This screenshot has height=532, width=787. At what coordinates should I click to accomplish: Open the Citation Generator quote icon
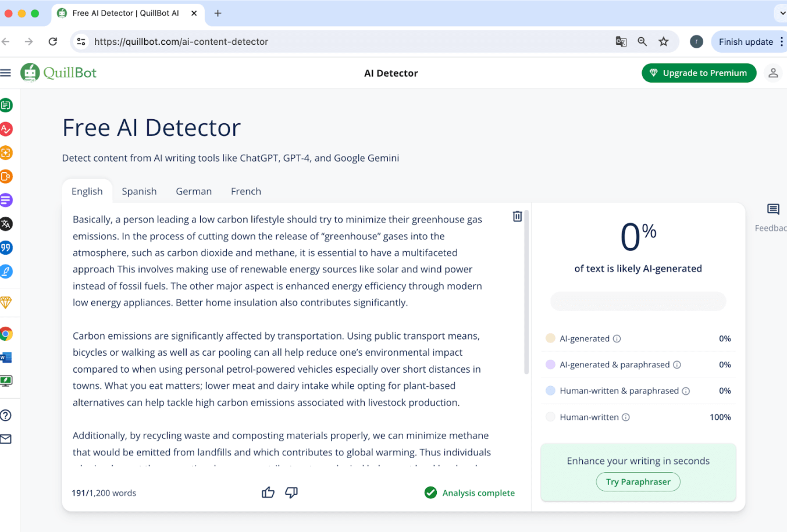6,248
